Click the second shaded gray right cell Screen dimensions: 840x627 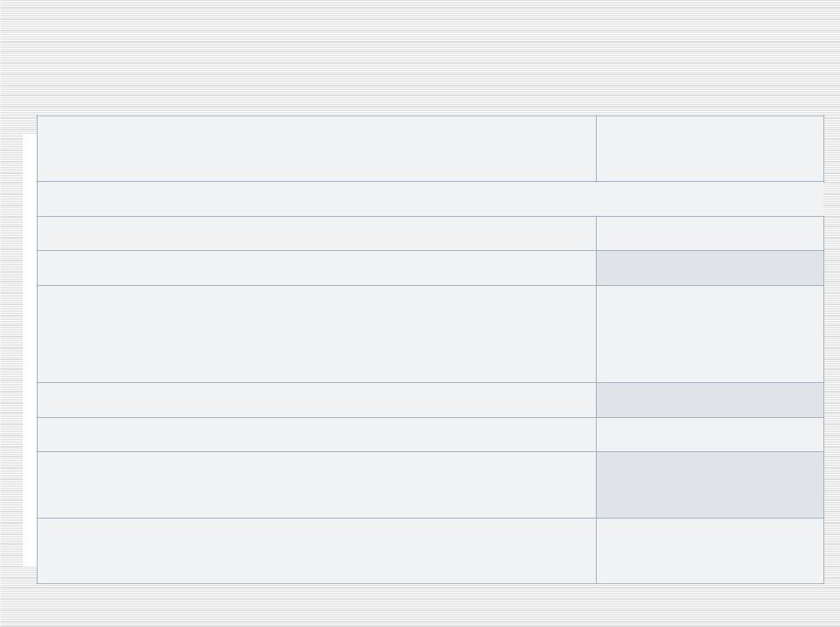[x=710, y=400]
